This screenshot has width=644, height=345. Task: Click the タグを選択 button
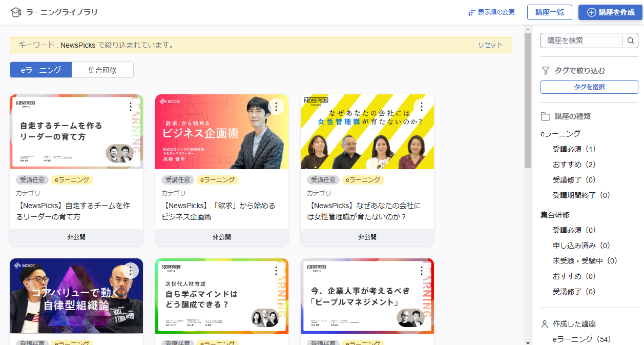(589, 87)
